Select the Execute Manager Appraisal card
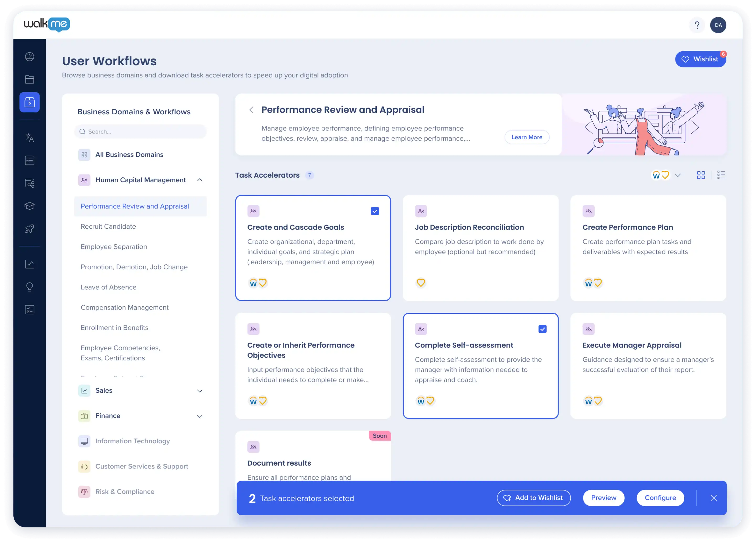 (x=648, y=366)
